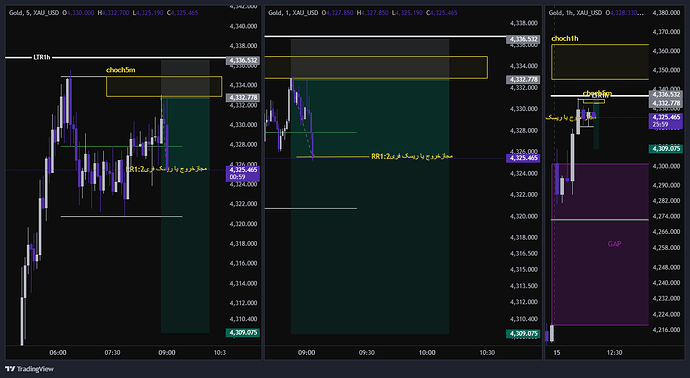Click the 10:30 time label on the 1-minute chart
The height and width of the screenshot is (378, 690).
(x=487, y=352)
